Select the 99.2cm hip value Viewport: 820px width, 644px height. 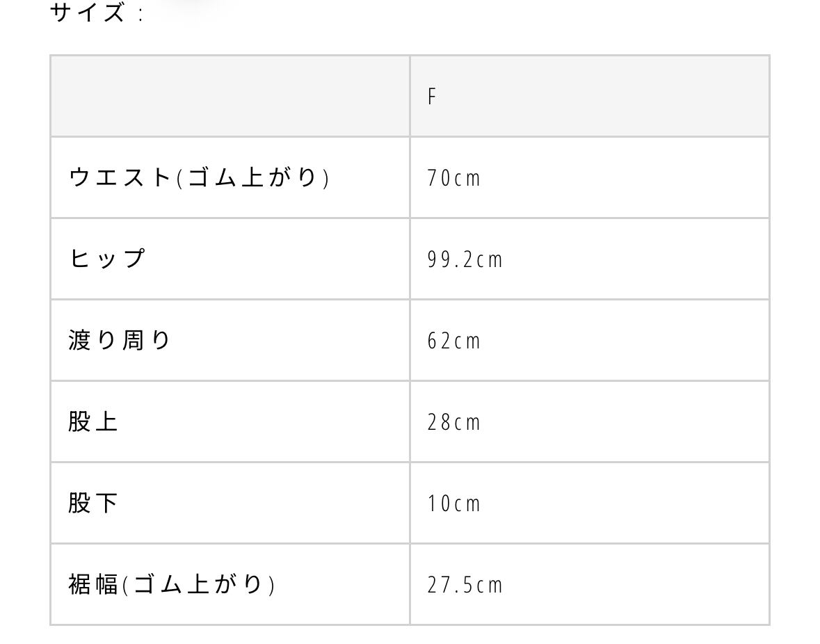pyautogui.click(x=465, y=259)
